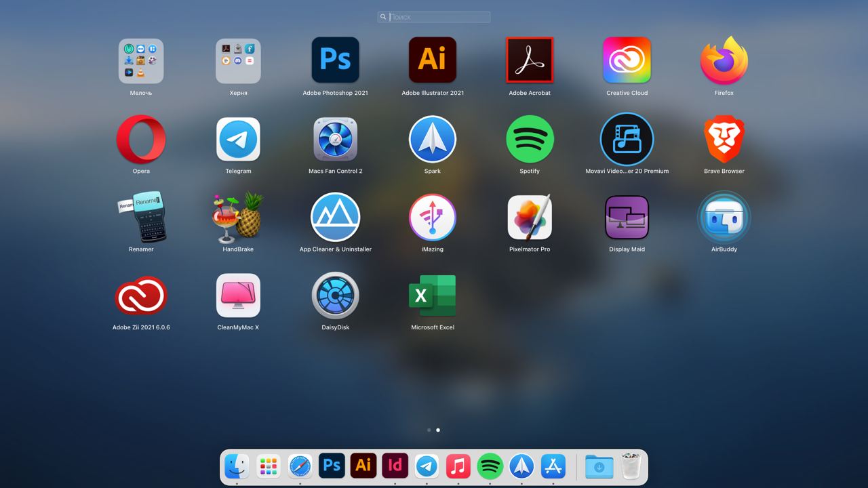Open InDesign from the Dock

[x=395, y=466]
